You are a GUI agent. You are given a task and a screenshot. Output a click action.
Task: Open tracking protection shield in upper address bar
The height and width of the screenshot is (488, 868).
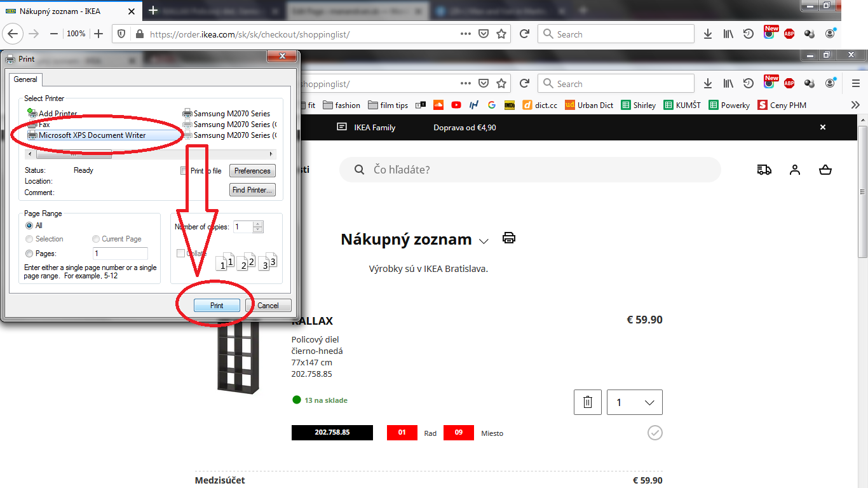coord(122,34)
